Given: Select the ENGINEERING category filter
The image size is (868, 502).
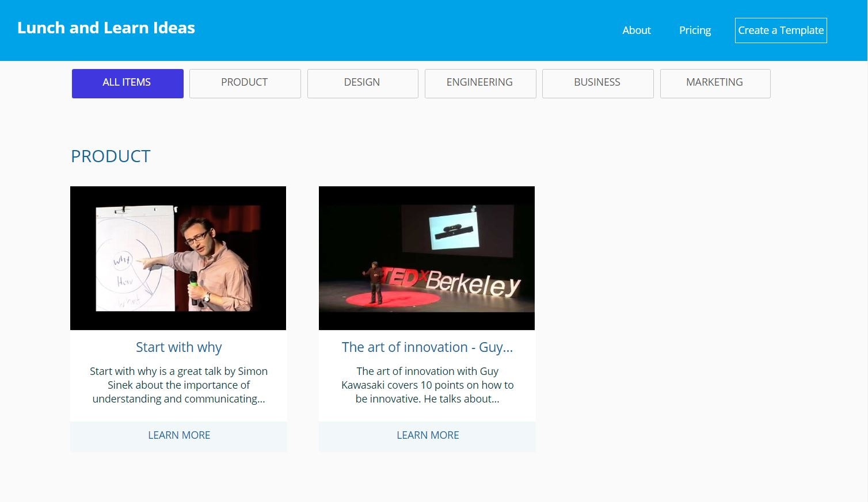Looking at the screenshot, I should 479,83.
